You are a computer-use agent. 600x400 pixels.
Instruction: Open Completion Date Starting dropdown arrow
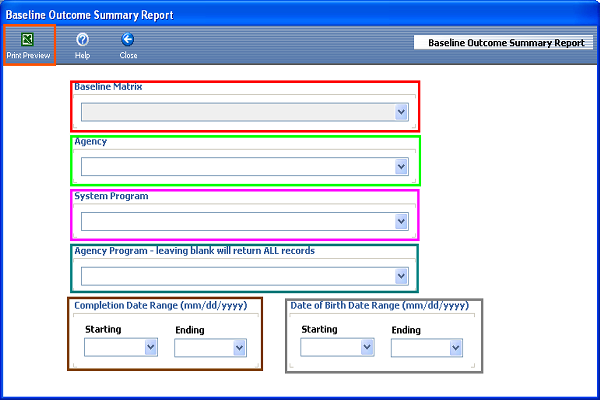pos(151,348)
